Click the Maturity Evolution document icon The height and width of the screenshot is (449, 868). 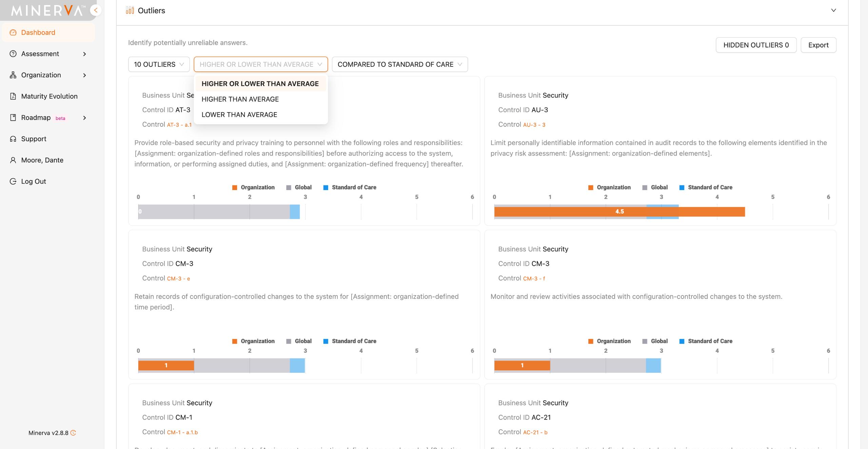click(13, 96)
